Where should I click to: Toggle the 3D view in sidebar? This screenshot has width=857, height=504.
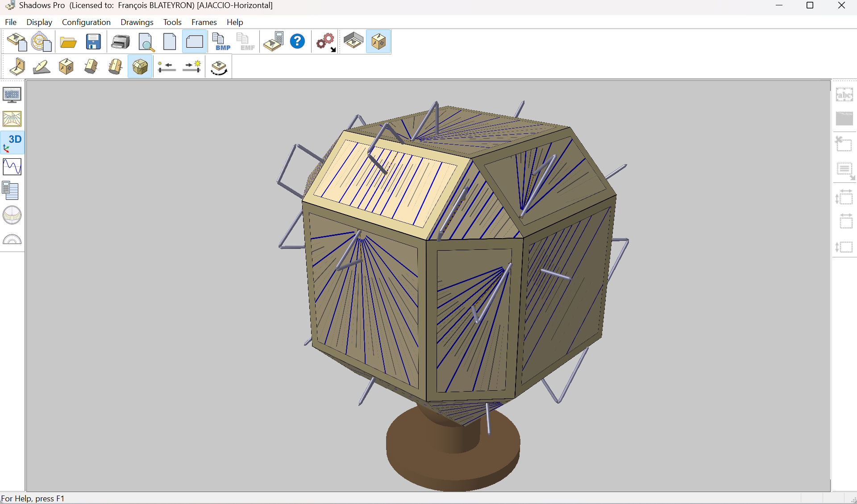12,143
